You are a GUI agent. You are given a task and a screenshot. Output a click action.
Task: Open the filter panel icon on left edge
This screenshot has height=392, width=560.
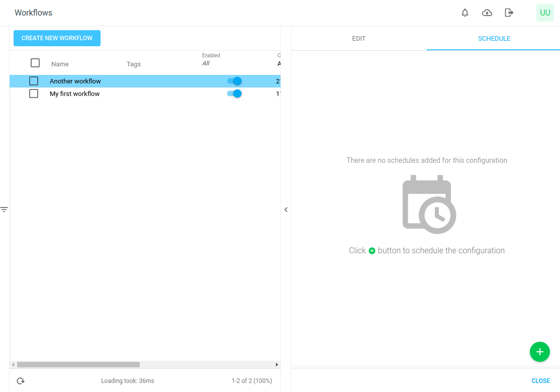click(x=4, y=209)
